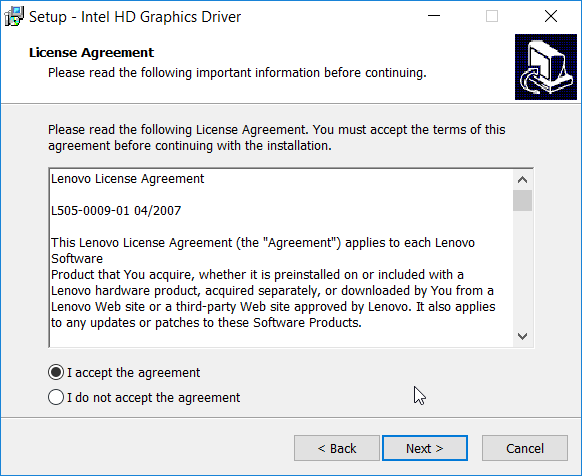Return to previous page with < Back
The image size is (582, 476).
[x=337, y=448]
